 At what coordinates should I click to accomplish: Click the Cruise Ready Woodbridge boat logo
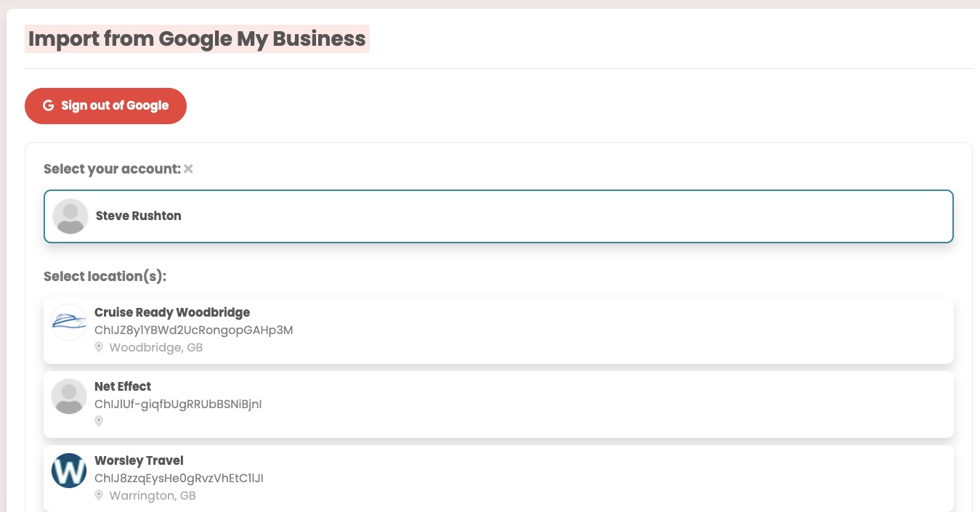coord(69,322)
